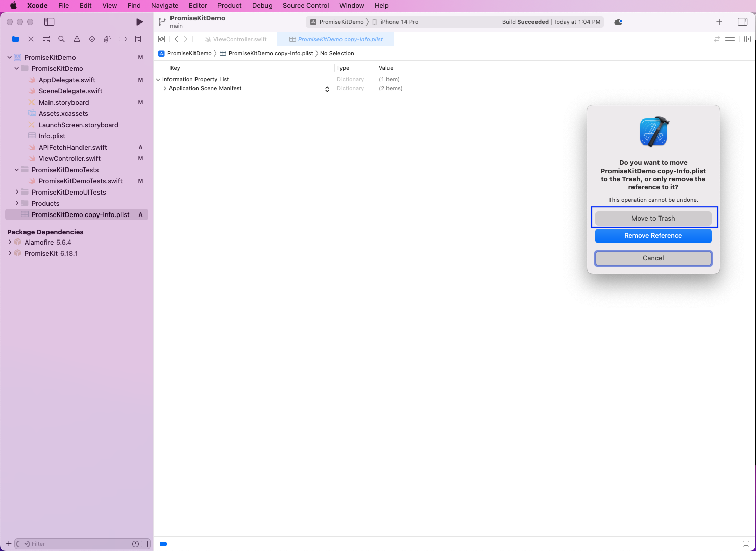Image resolution: width=756 pixels, height=551 pixels.
Task: Expand the Alamofire 5.6.4 package
Action: click(x=10, y=242)
